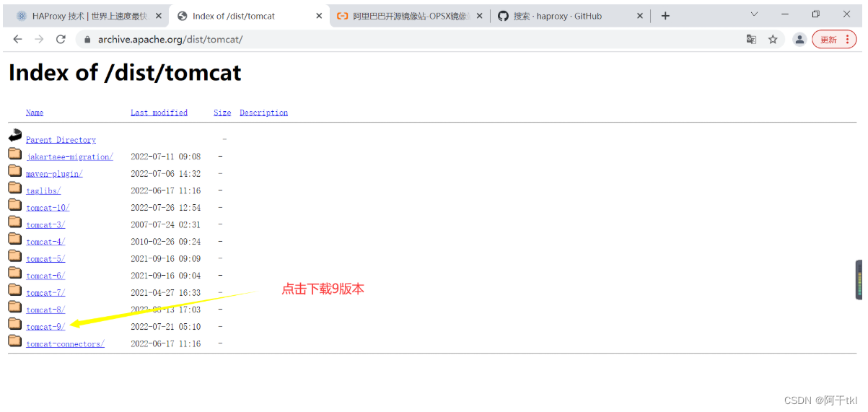
Task: Open the translate page icon
Action: [x=751, y=40]
